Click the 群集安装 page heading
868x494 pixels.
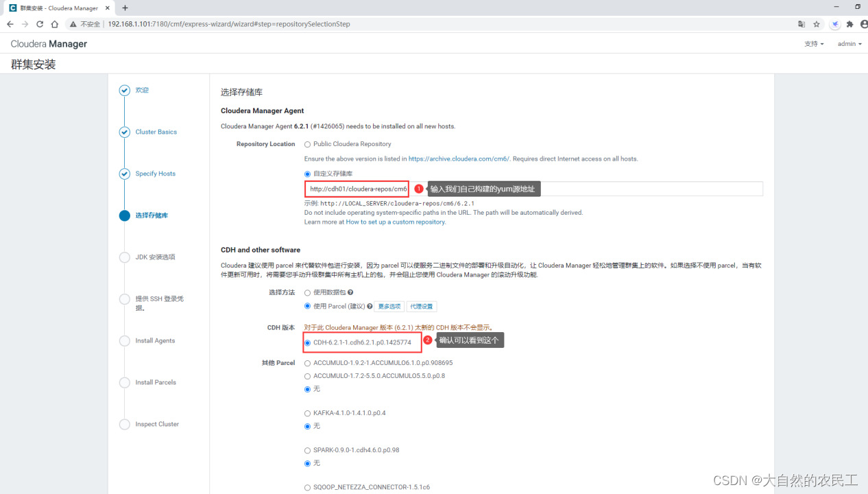pos(33,64)
